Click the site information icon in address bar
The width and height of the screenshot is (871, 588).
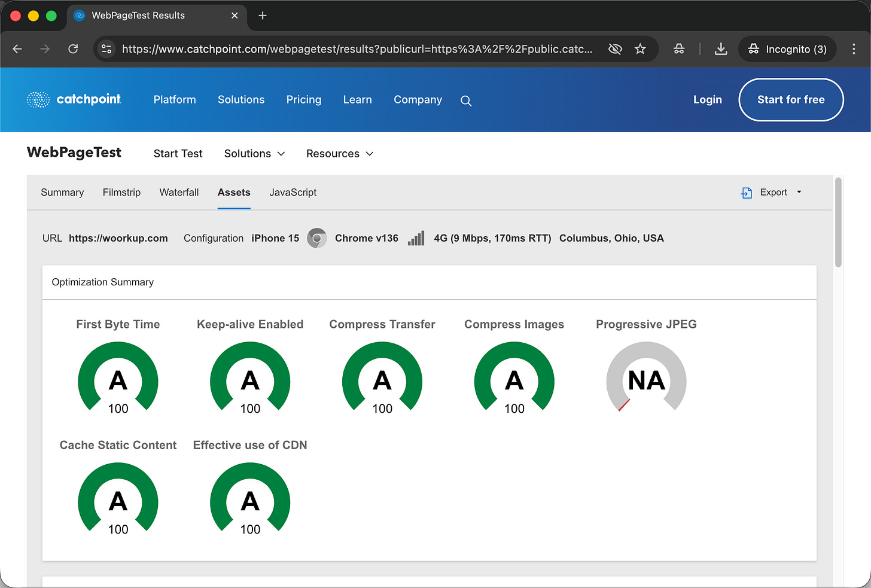106,49
